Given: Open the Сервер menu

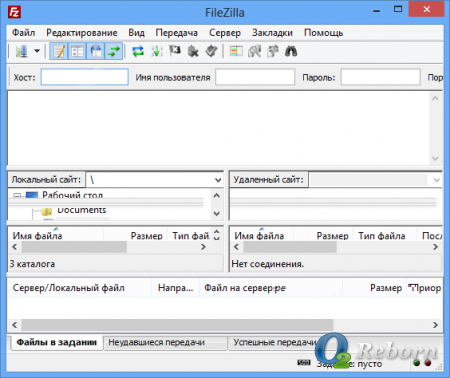Looking at the screenshot, I should (225, 33).
